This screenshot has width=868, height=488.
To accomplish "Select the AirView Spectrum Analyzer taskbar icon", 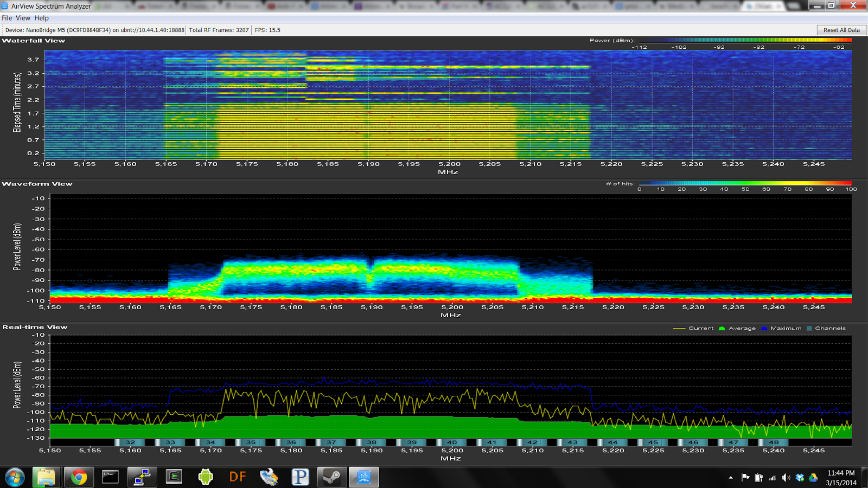I will [x=363, y=477].
